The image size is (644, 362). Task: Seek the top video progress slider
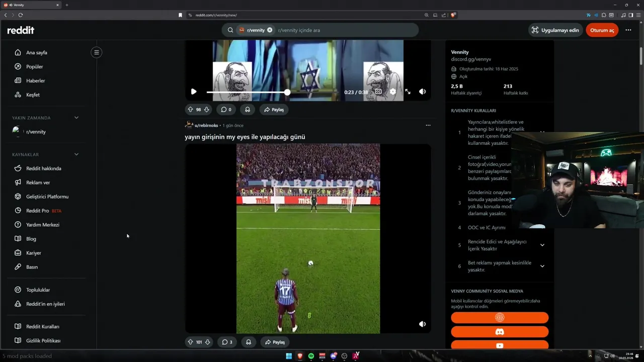tap(274, 92)
